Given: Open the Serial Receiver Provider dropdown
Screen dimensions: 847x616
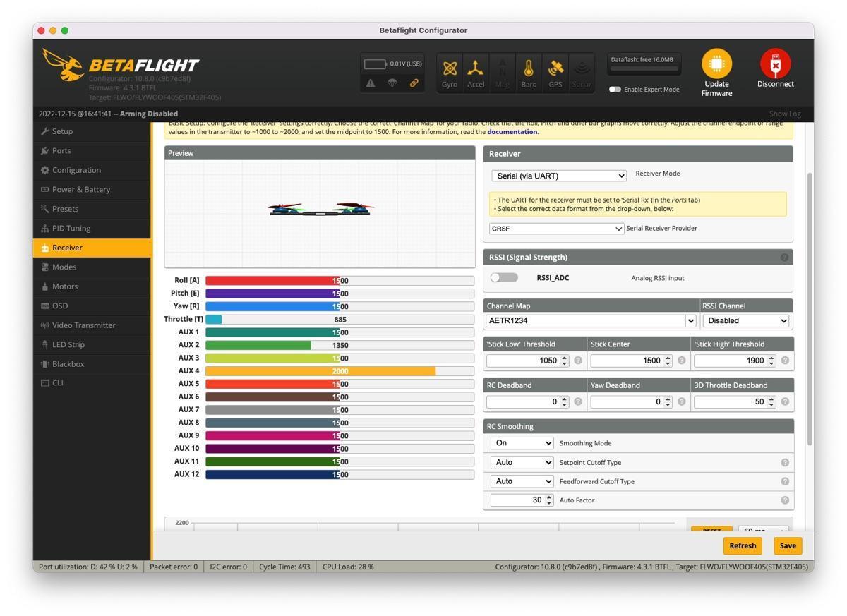Looking at the screenshot, I should tap(557, 229).
